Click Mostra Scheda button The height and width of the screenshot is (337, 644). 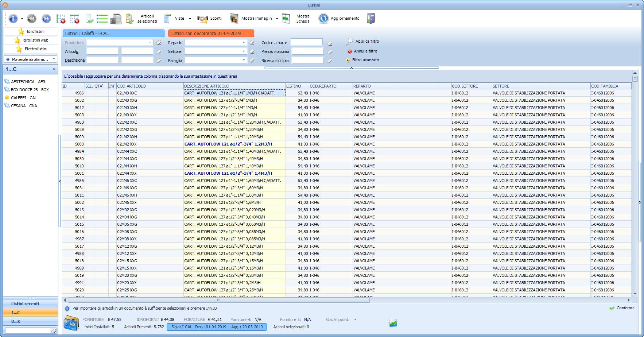pyautogui.click(x=296, y=19)
